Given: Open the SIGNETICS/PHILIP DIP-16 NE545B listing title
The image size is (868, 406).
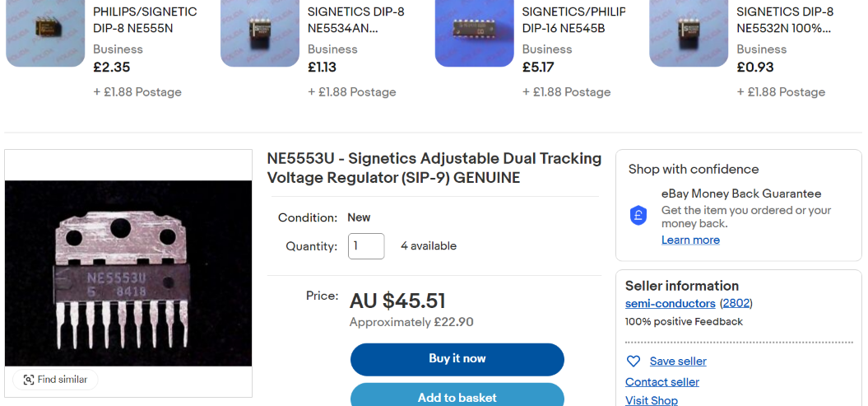Looking at the screenshot, I should point(573,20).
